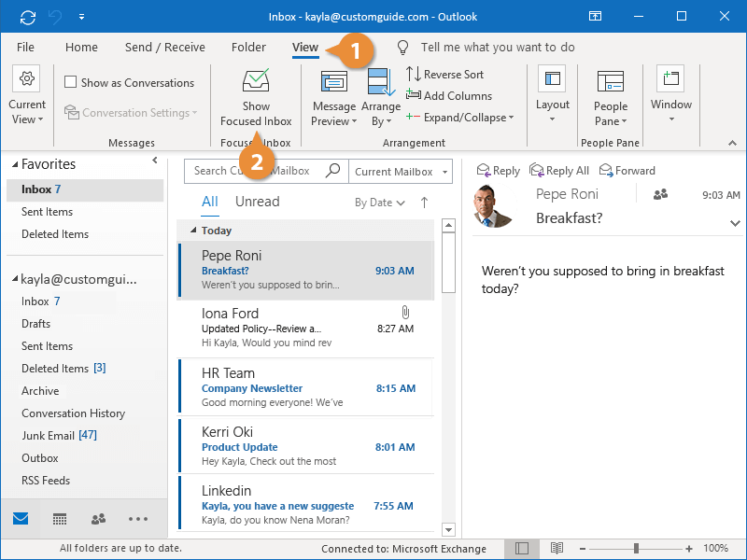
Task: Enable Show as Conversations checkbox
Action: tap(71, 82)
